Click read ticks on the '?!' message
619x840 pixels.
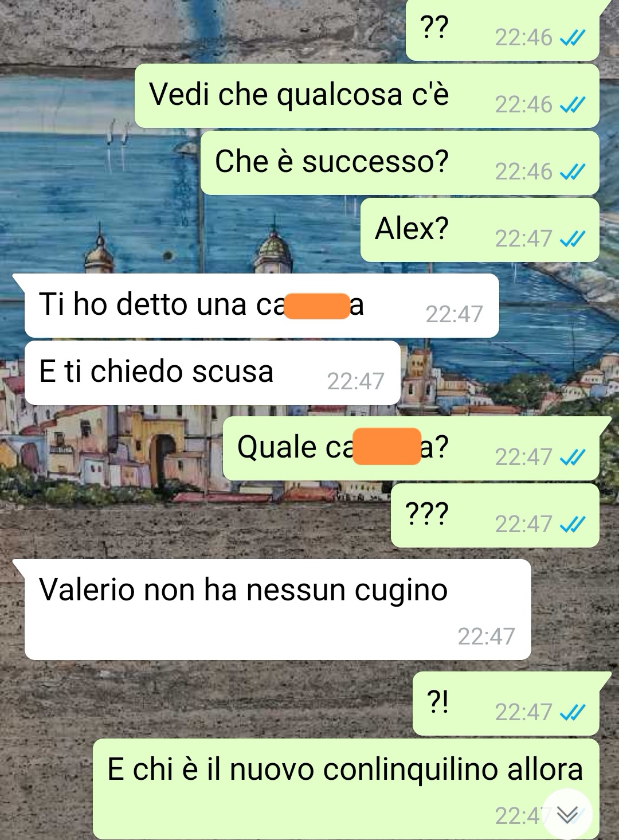point(572,712)
